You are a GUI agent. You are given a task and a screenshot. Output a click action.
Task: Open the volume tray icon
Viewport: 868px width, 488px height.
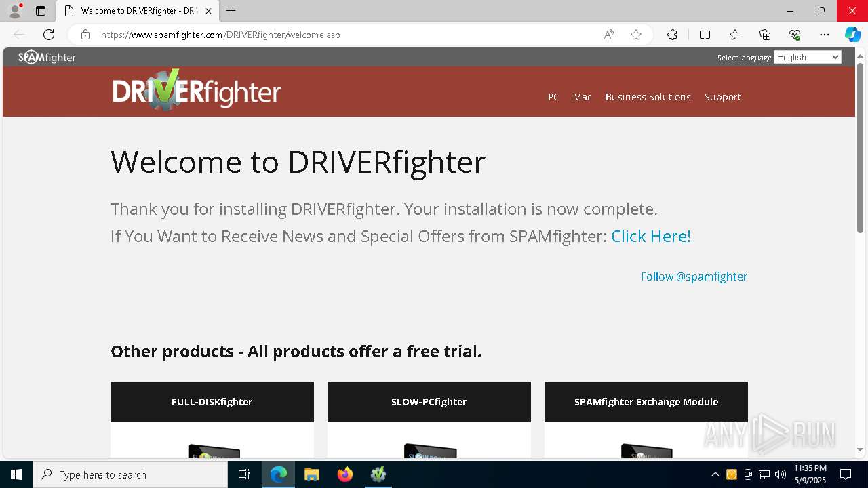point(781,474)
